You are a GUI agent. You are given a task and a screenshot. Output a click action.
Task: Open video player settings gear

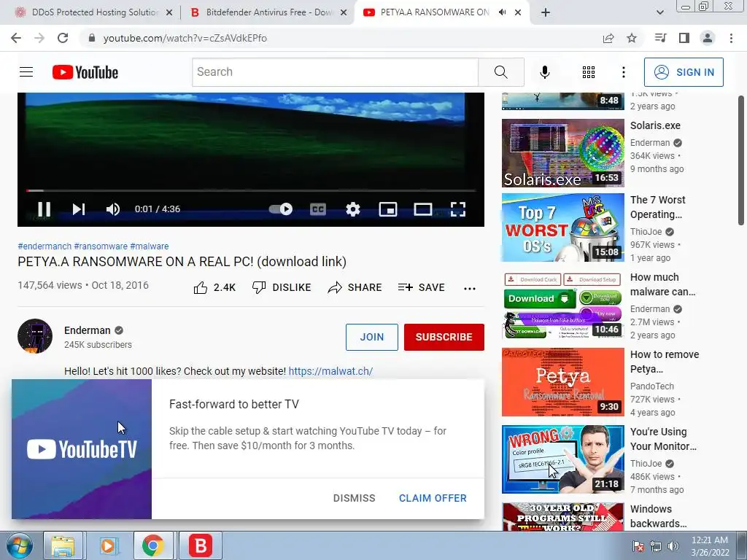coord(353,209)
